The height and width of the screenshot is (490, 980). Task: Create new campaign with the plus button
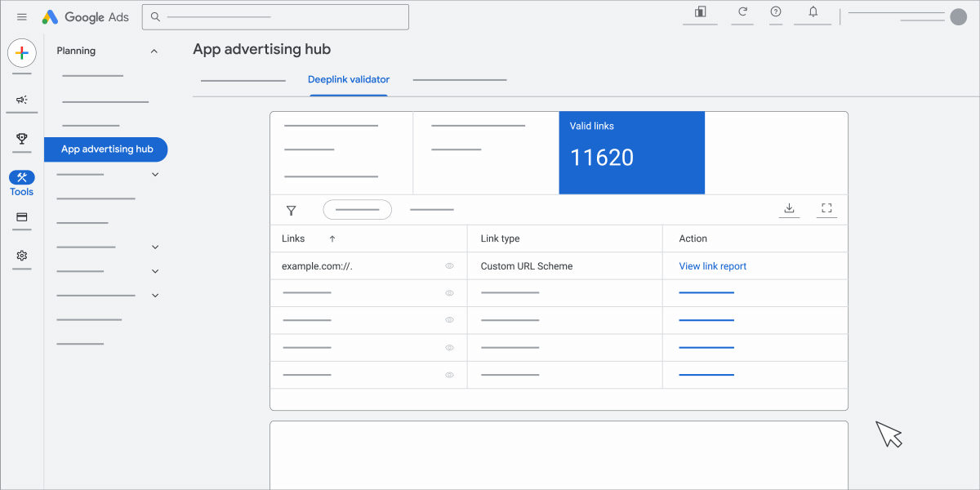(21, 53)
